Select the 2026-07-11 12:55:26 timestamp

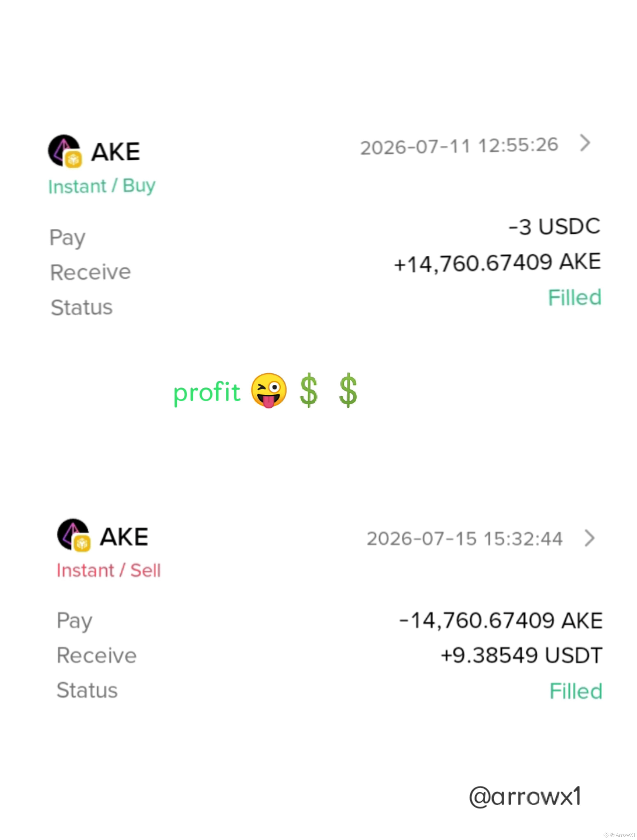click(x=459, y=146)
